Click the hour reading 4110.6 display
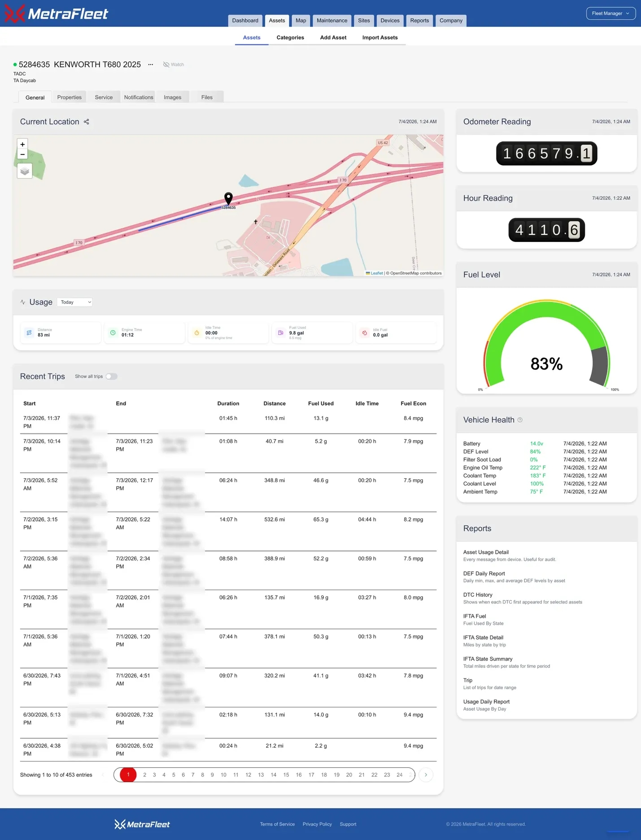Viewport: 641px width, 840px height. coord(546,230)
